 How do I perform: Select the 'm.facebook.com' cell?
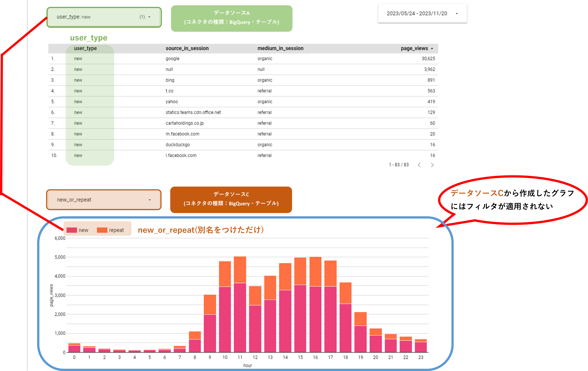(x=182, y=134)
